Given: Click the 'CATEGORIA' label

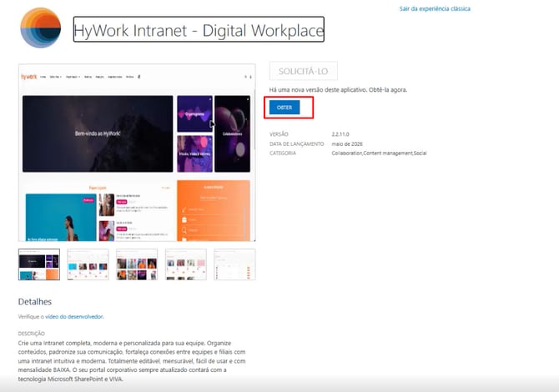Looking at the screenshot, I should tap(283, 153).
